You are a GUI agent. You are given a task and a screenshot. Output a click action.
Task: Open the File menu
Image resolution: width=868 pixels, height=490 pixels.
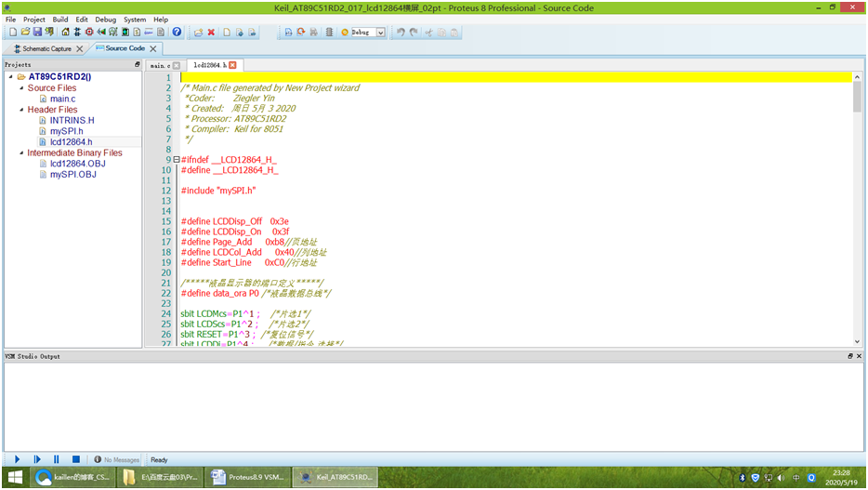[x=10, y=20]
